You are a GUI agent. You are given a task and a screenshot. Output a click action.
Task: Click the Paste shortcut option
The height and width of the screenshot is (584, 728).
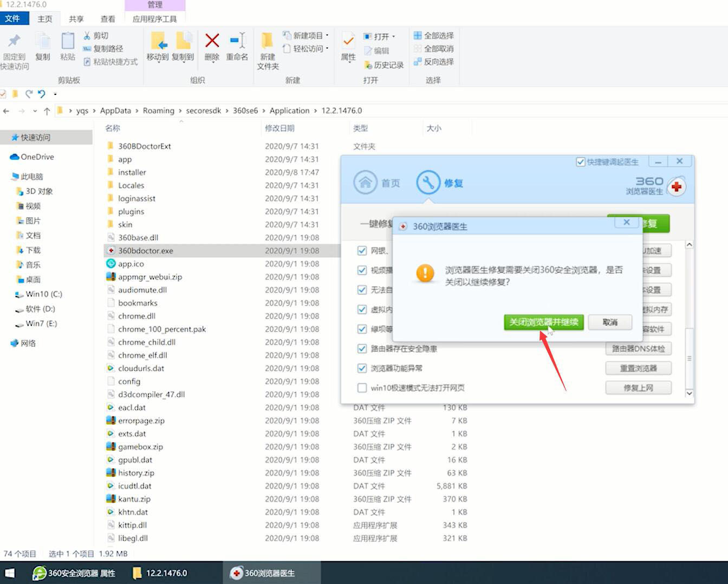[110, 62]
